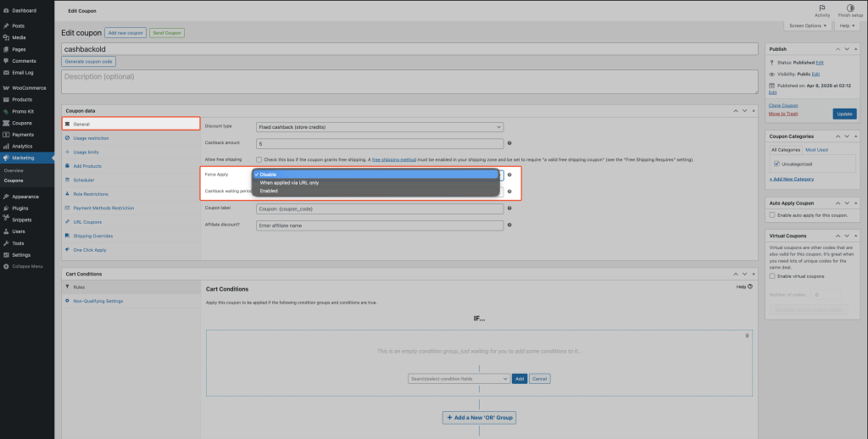Screen dimensions: 868x439
Task: Delete condition group with trash icon
Action: click(747, 336)
